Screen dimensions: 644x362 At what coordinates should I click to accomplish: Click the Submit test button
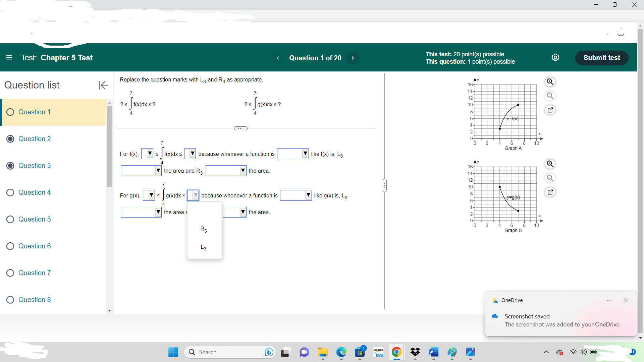pyautogui.click(x=601, y=57)
